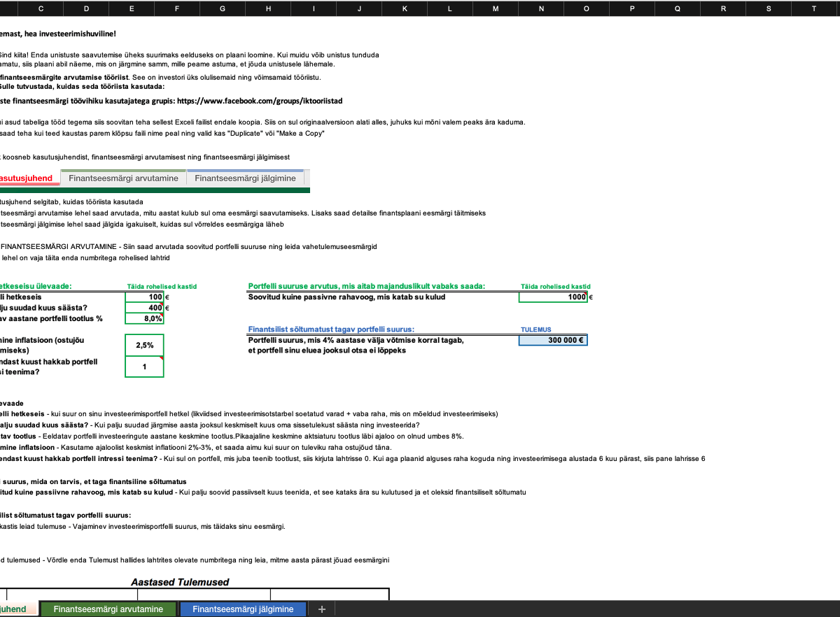Select the monthly savings cell showing 400
Screen dimensions: 840x617
144,308
